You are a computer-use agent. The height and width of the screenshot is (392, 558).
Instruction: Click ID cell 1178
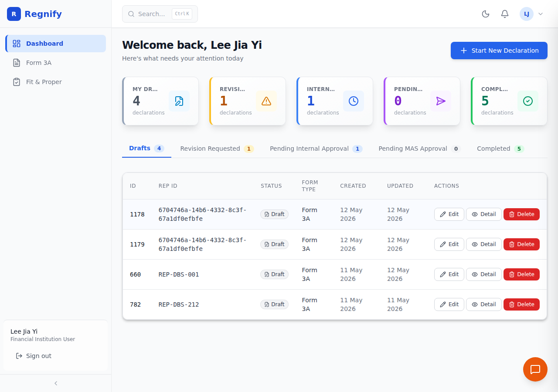(x=137, y=214)
